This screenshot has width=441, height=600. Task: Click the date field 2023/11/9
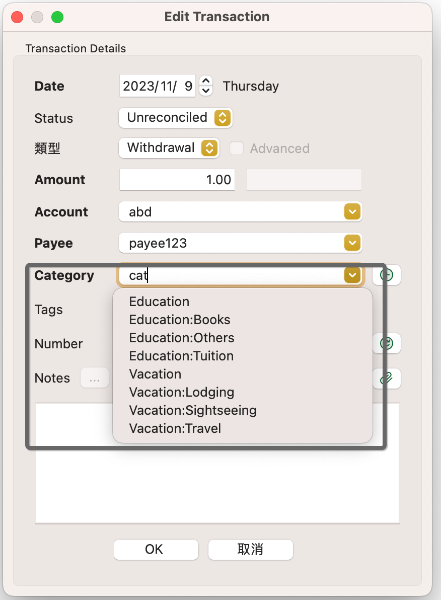point(157,86)
